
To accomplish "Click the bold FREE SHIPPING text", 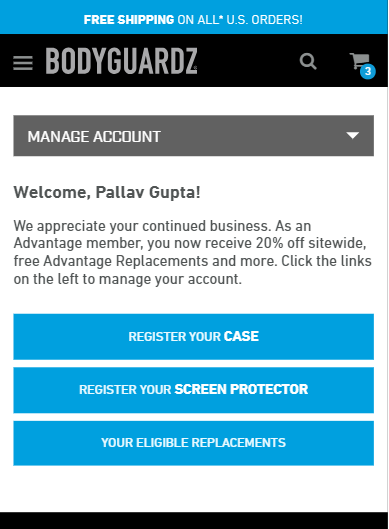I will click(129, 20).
